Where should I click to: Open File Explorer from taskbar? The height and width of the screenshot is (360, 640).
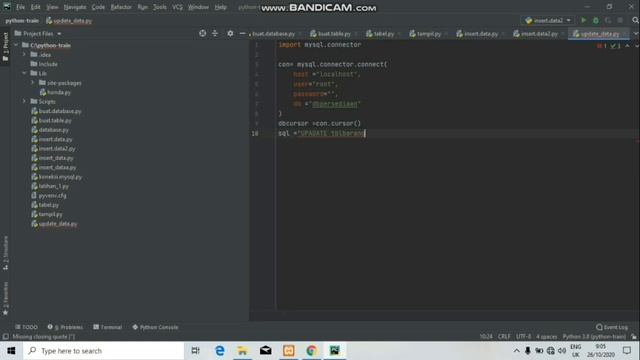tap(242, 351)
